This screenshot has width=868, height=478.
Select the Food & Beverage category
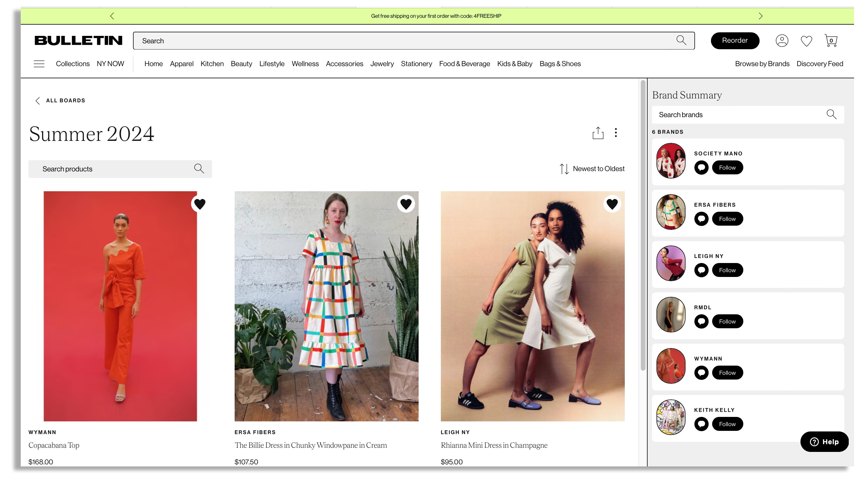(x=464, y=64)
